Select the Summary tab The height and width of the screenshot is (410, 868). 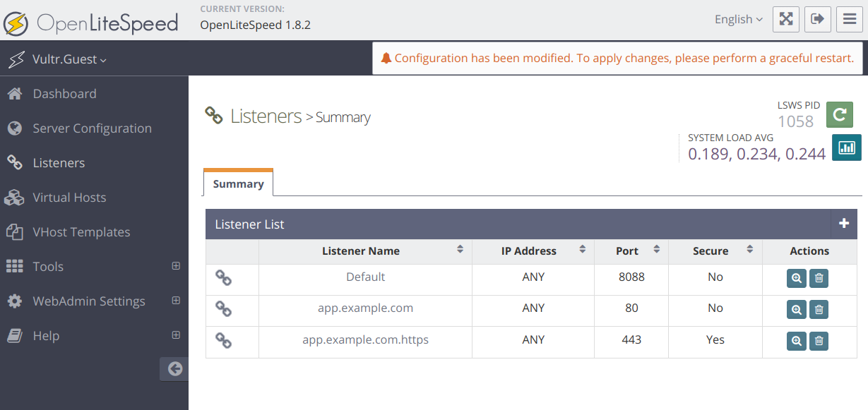tap(238, 183)
